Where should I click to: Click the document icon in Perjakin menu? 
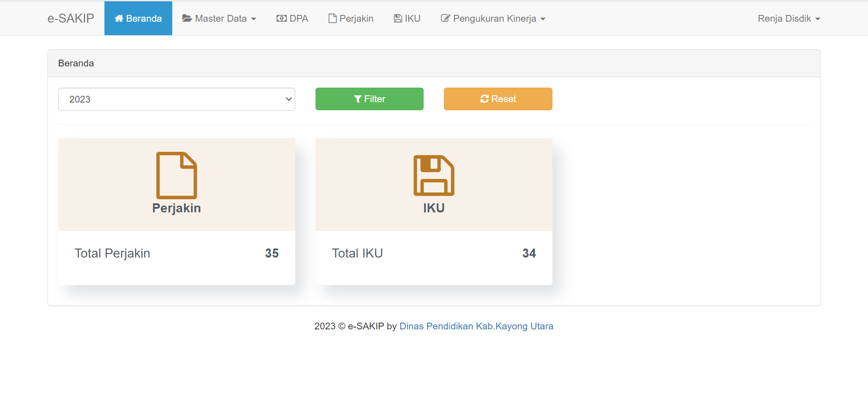pyautogui.click(x=332, y=19)
